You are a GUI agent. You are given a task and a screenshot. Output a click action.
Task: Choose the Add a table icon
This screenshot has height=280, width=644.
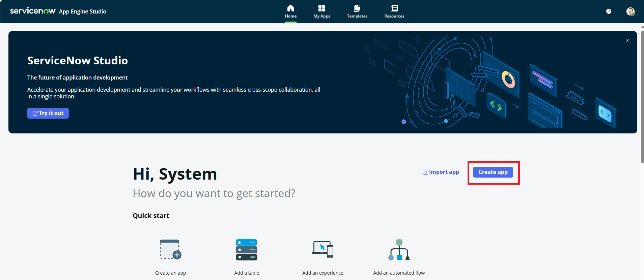[x=247, y=250]
